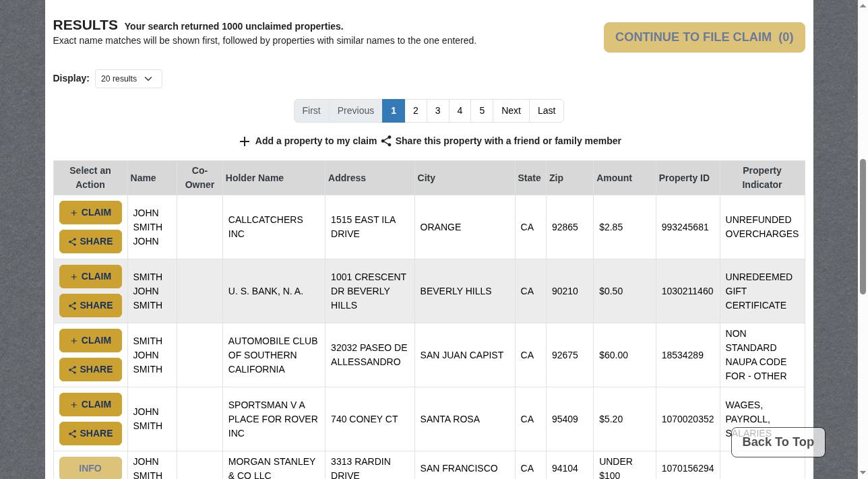This screenshot has height=479, width=868.
Task: Click the page vertical scrollbar thumb
Action: click(x=863, y=226)
